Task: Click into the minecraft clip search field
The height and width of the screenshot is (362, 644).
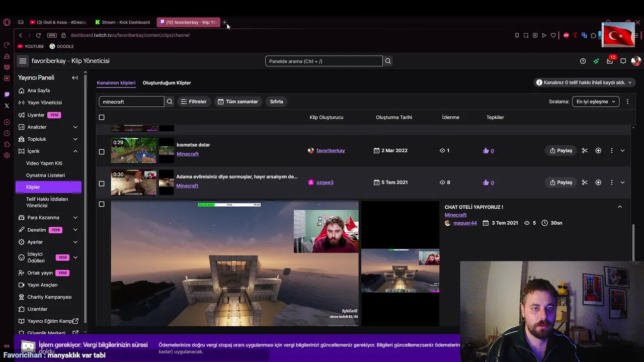Action: (x=131, y=102)
